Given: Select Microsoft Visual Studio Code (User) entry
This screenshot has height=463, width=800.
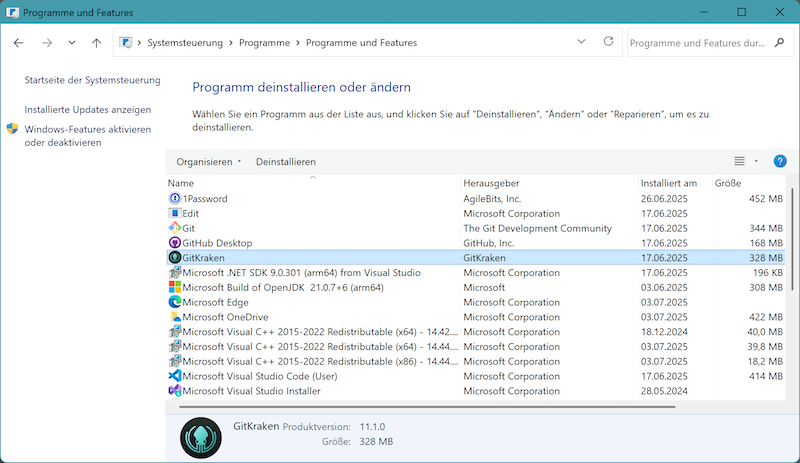Looking at the screenshot, I should click(x=476, y=376).
